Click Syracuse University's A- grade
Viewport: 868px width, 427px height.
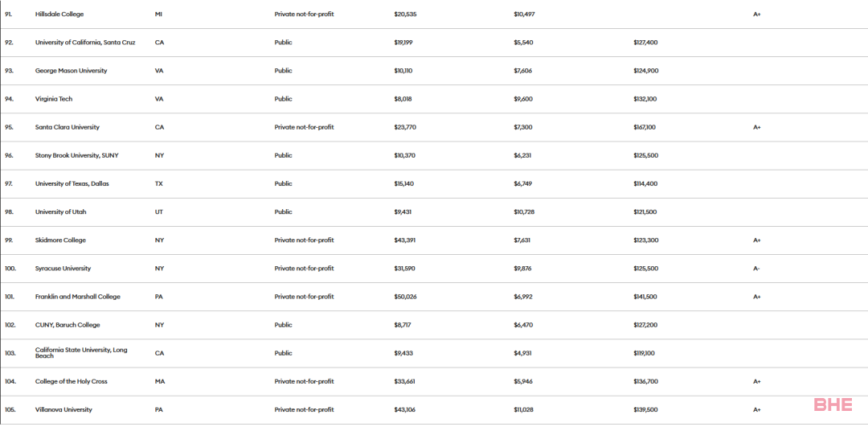pos(756,269)
